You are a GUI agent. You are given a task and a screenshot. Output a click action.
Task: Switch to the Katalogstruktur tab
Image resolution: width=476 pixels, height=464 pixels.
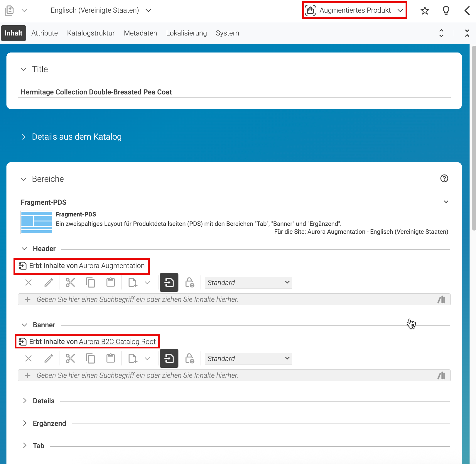click(91, 33)
